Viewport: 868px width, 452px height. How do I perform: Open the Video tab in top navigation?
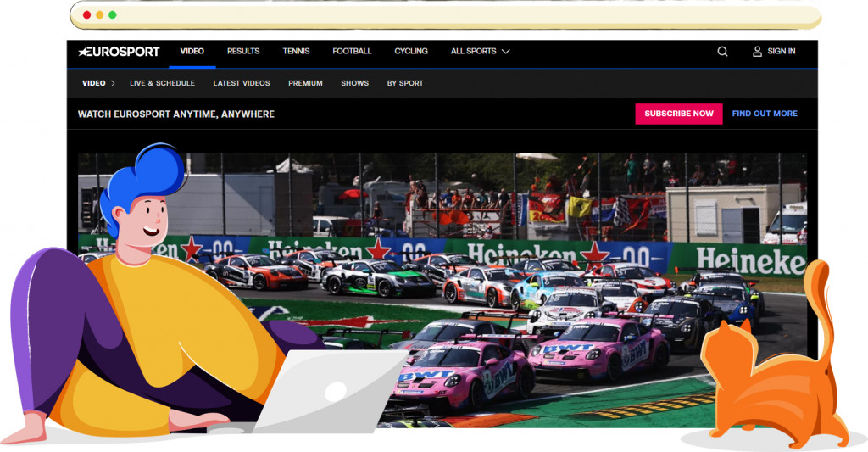[x=192, y=51]
